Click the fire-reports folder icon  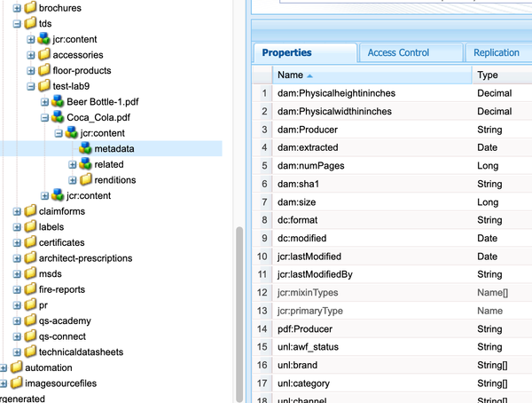[30, 289]
